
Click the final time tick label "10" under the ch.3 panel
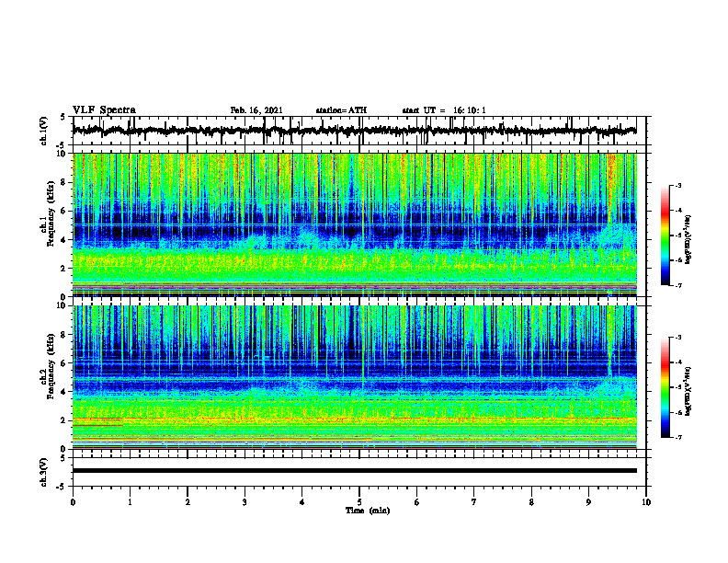click(646, 502)
